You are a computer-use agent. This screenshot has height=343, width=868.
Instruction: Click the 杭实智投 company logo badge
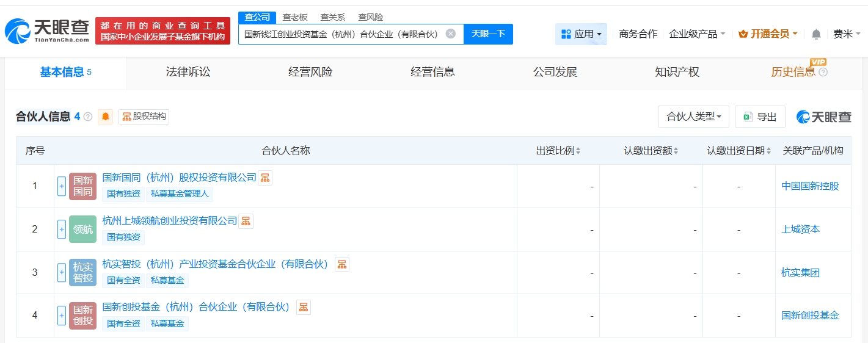[x=82, y=273]
